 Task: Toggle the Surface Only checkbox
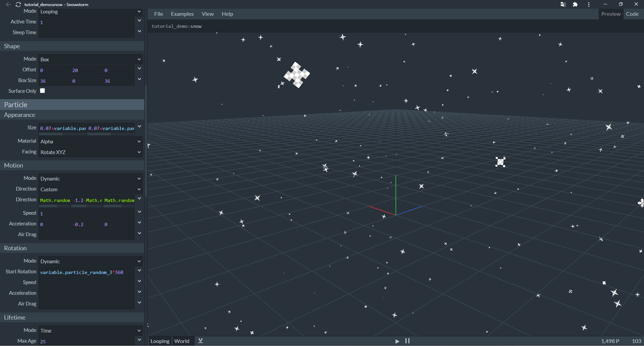coord(43,91)
